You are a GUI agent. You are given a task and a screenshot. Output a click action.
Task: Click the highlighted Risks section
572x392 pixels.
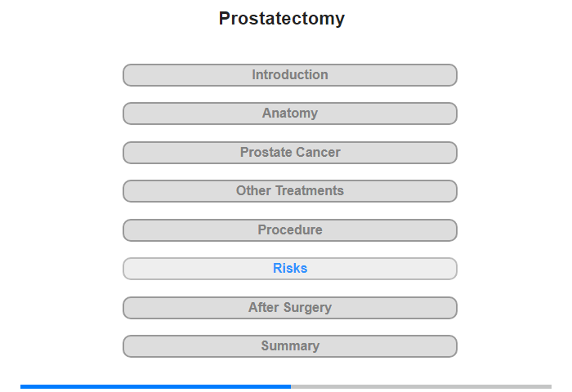coord(289,269)
